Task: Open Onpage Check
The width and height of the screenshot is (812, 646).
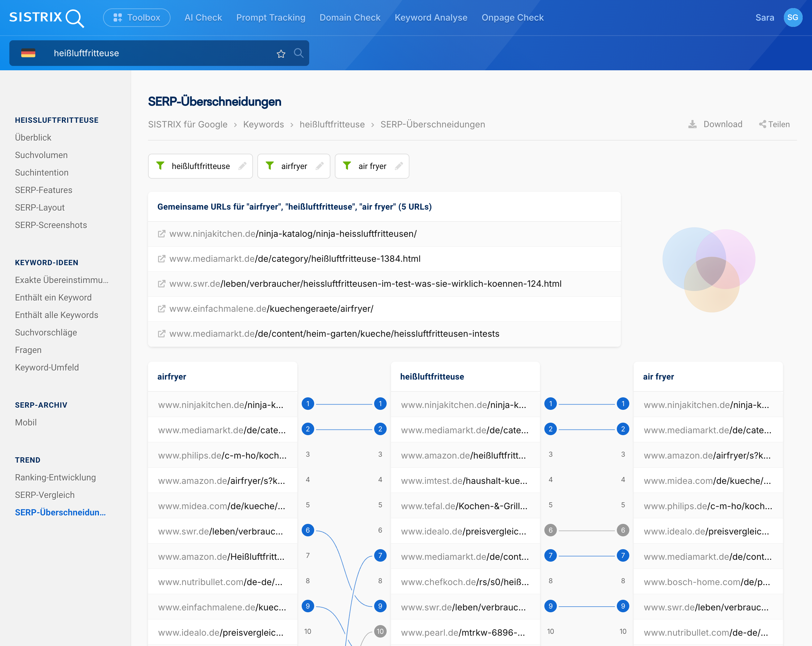Action: [512, 18]
